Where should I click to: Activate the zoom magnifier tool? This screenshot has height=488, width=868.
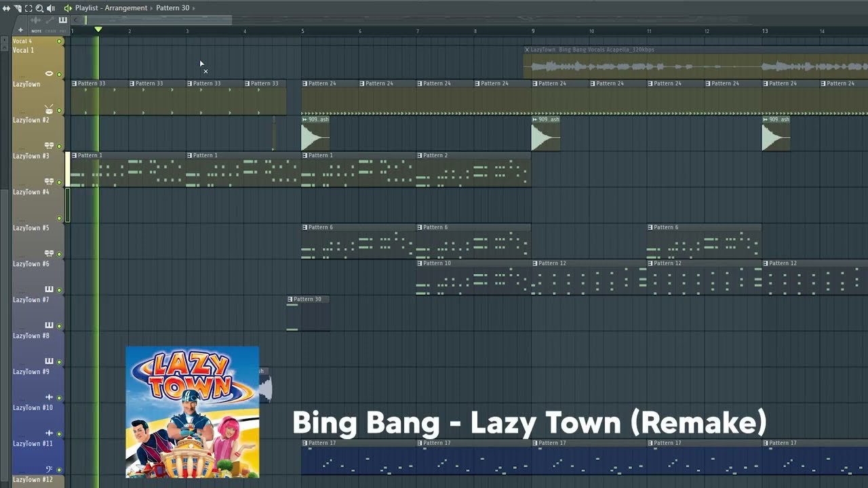click(x=39, y=8)
